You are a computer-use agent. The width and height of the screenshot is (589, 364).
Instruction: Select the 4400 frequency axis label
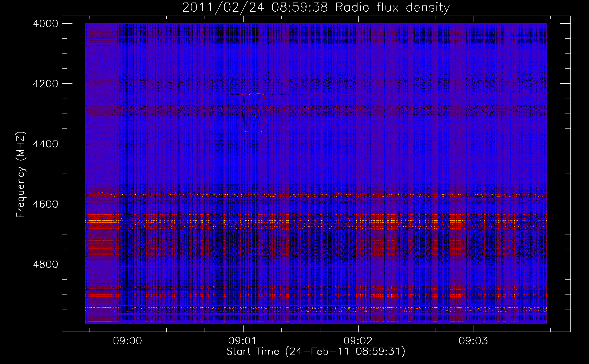point(46,144)
